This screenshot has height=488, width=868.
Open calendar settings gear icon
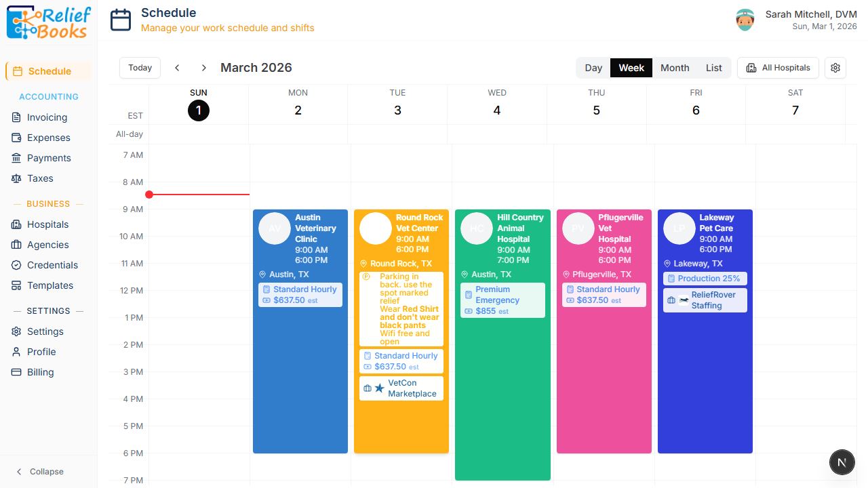tap(835, 68)
